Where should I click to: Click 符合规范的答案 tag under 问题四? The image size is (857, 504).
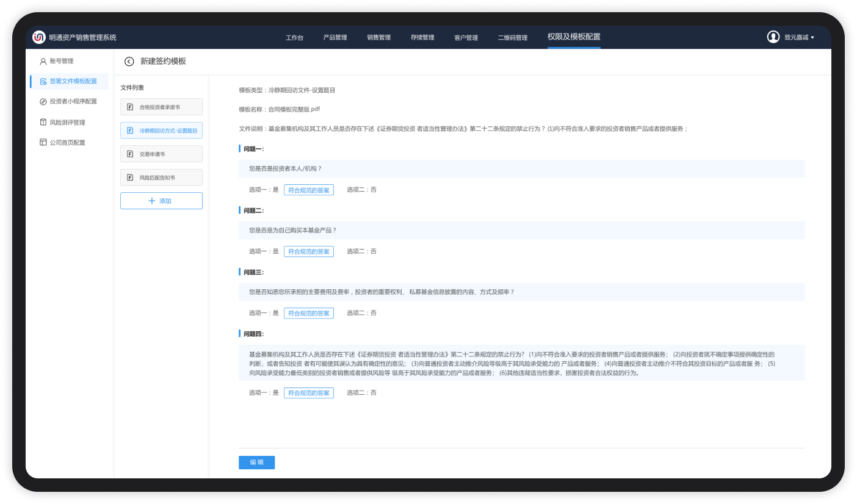coord(308,393)
